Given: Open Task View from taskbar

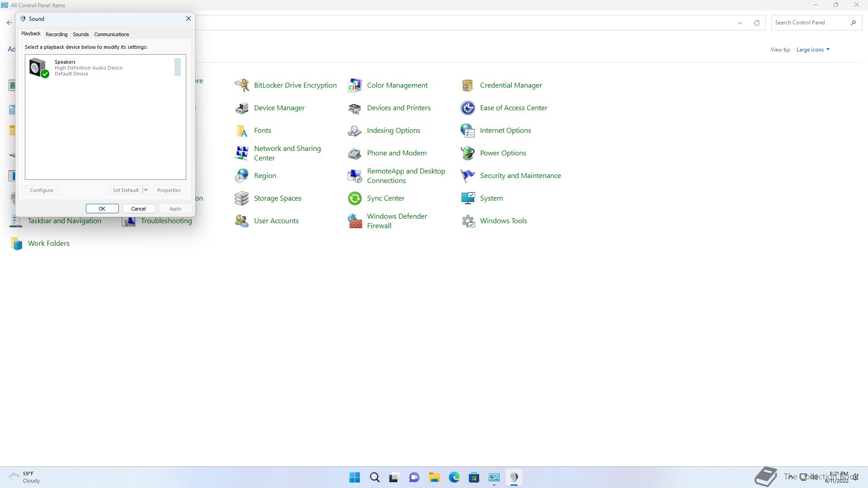Looking at the screenshot, I should point(395,477).
